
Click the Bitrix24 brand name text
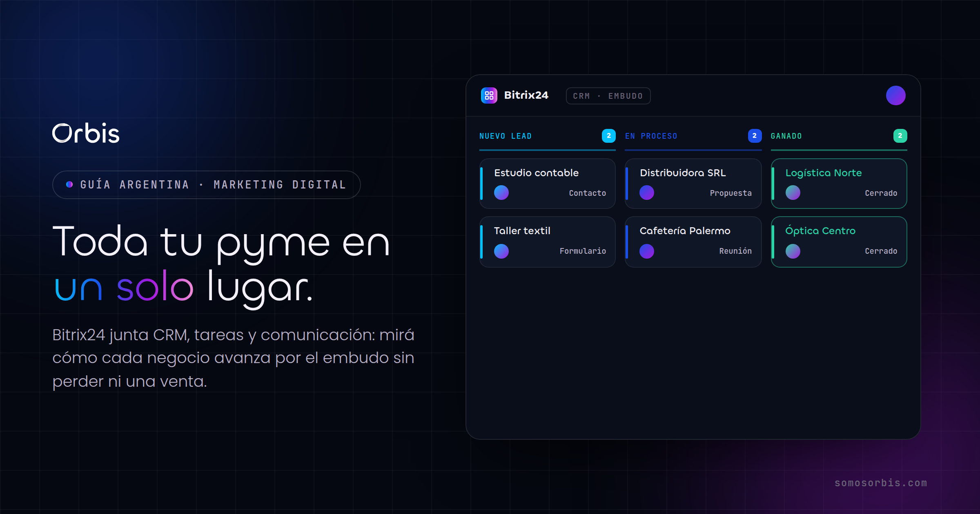[526, 95]
